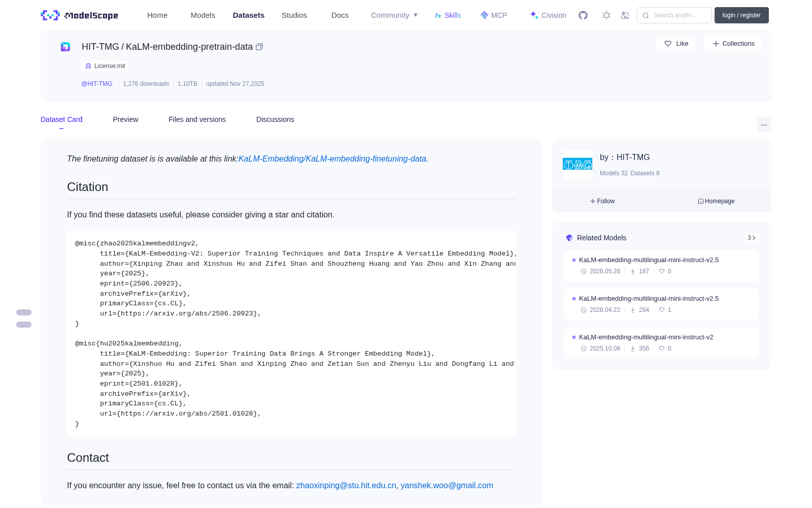Click clock icon on 2026.05.26 model
The width and height of the screenshot is (812, 508).
[584, 271]
